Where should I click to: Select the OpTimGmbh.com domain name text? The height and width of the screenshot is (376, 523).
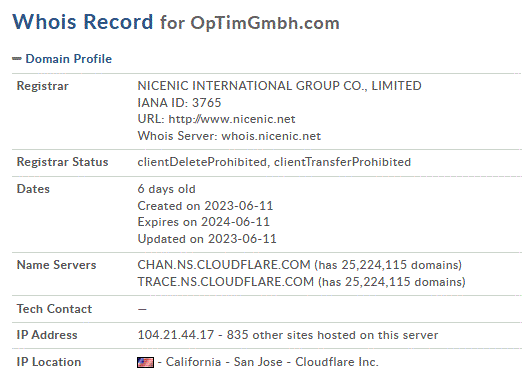[265, 23]
